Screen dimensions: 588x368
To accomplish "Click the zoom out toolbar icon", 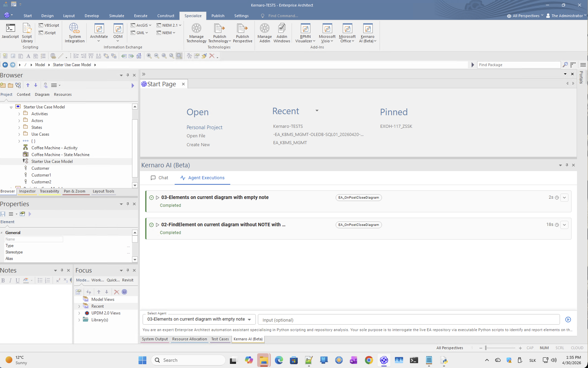I will pos(157,56).
